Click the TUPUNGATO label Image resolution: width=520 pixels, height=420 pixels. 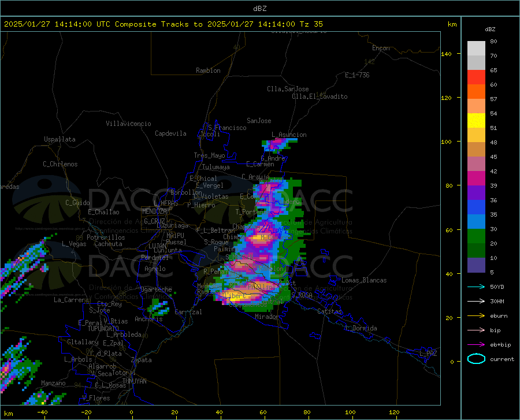(x=103, y=329)
